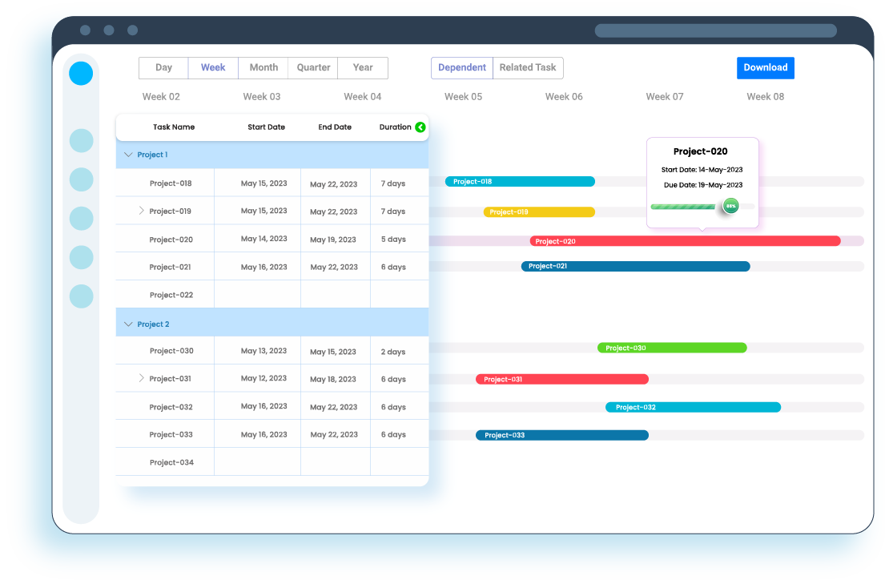Collapse the Project 2 group
Image resolution: width=885 pixels, height=588 pixels.
click(x=129, y=323)
